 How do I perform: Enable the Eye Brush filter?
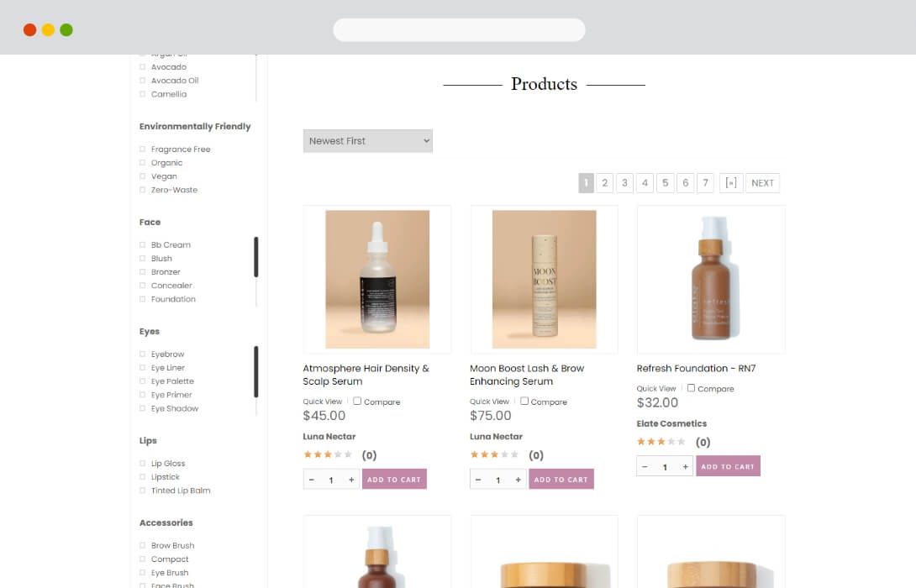tap(143, 573)
